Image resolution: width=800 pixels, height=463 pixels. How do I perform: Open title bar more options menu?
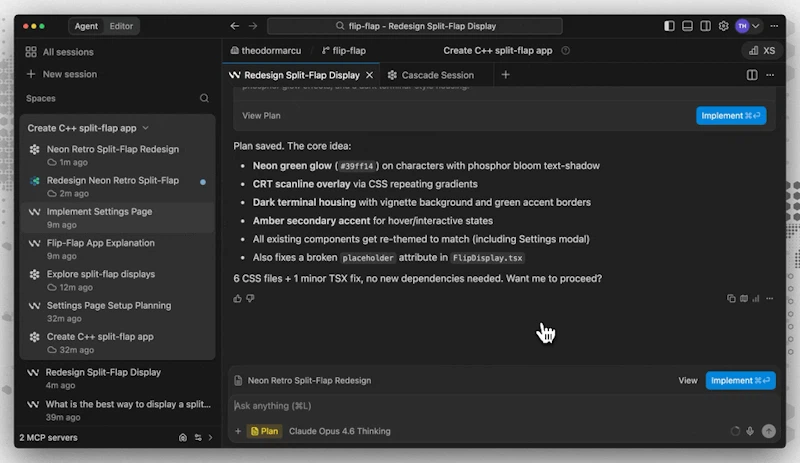point(774,26)
